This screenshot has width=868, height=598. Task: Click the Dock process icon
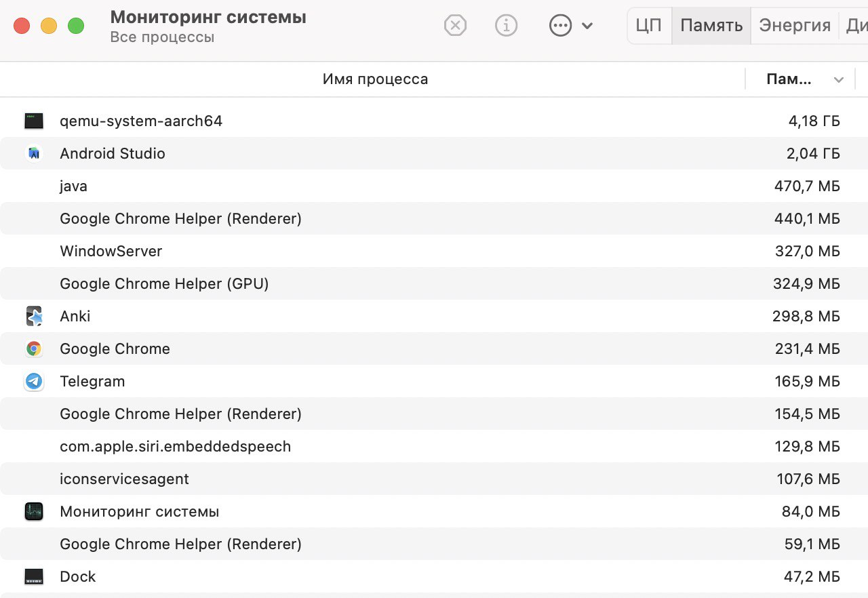click(34, 576)
